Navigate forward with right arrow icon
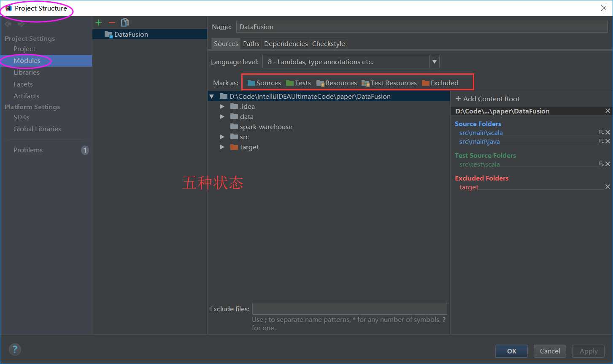 click(x=21, y=24)
